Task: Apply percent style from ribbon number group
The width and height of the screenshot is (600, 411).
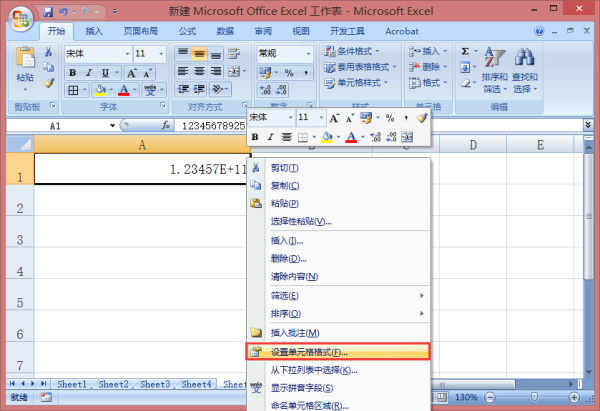Action: [289, 73]
